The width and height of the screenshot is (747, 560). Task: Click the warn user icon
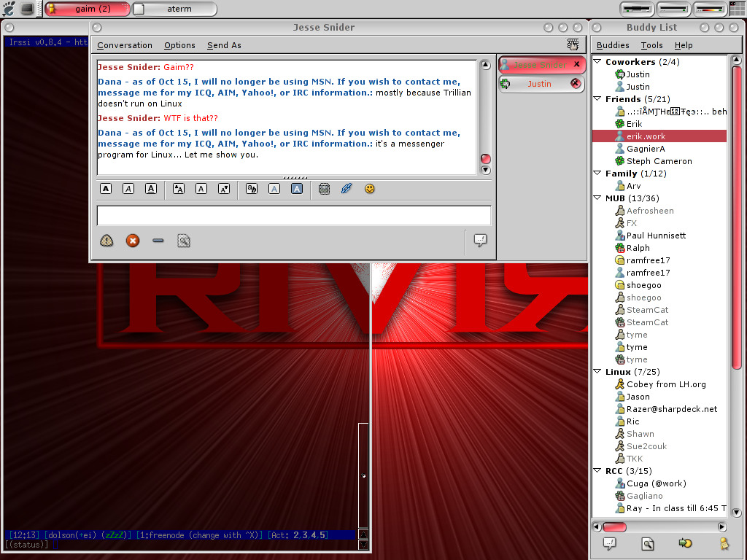pyautogui.click(x=107, y=241)
